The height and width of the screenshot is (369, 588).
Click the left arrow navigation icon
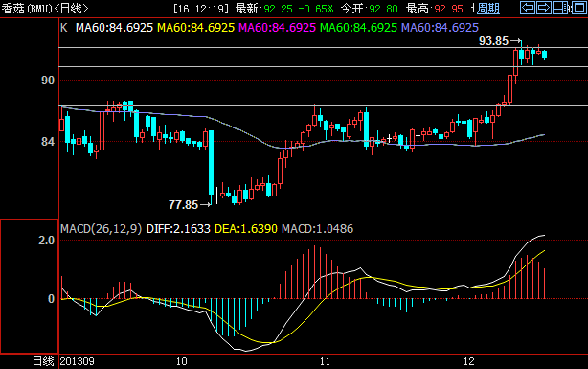coord(528,8)
